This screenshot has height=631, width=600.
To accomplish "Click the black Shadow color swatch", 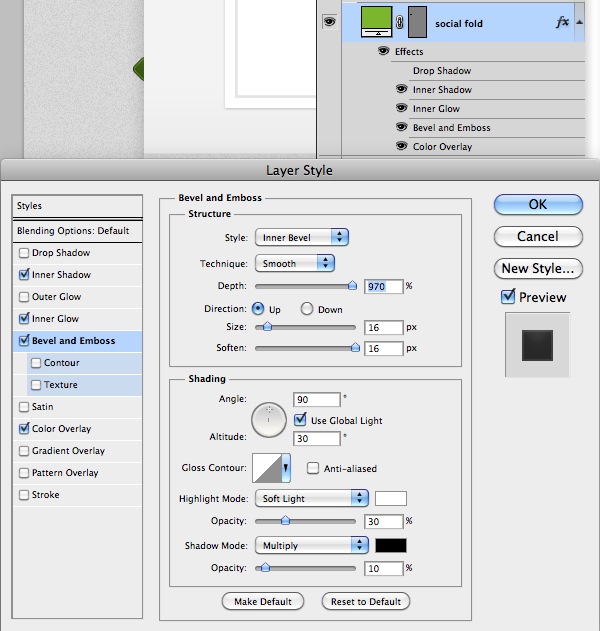I will 391,545.
